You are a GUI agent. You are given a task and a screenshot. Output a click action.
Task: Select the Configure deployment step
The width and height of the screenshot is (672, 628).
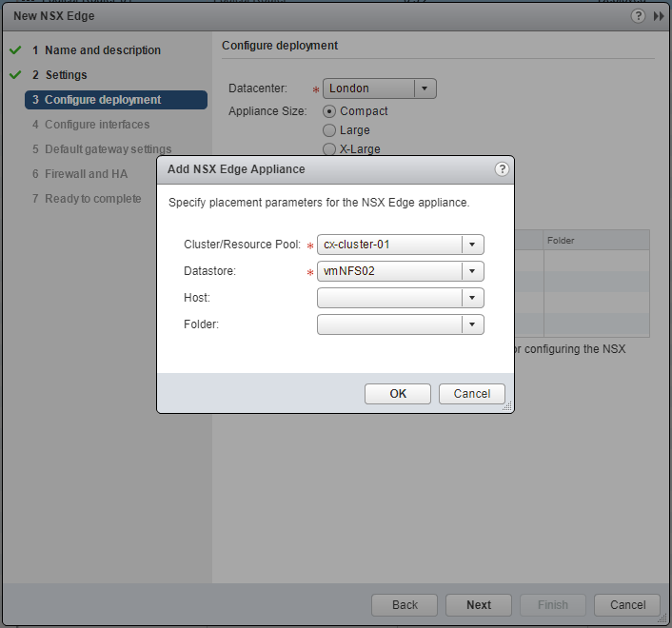(x=103, y=100)
